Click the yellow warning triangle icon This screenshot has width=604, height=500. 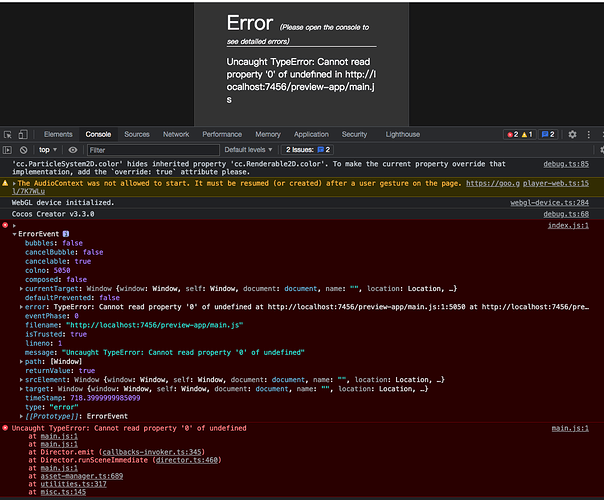point(5,183)
